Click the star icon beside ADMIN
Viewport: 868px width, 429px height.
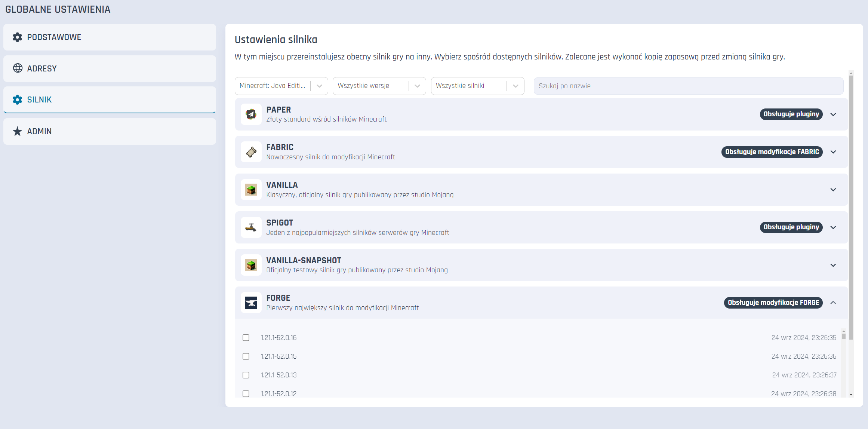click(18, 131)
